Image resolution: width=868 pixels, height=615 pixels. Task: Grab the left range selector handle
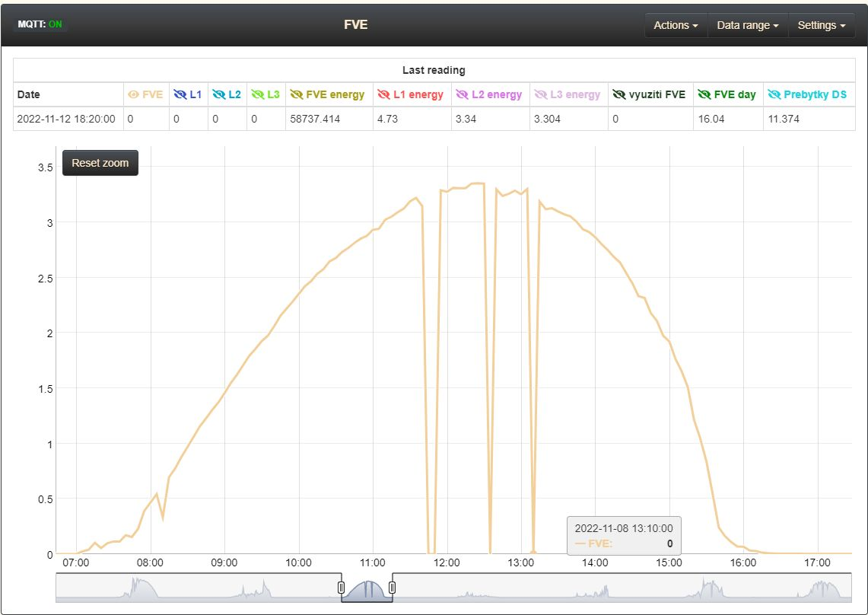click(x=341, y=587)
